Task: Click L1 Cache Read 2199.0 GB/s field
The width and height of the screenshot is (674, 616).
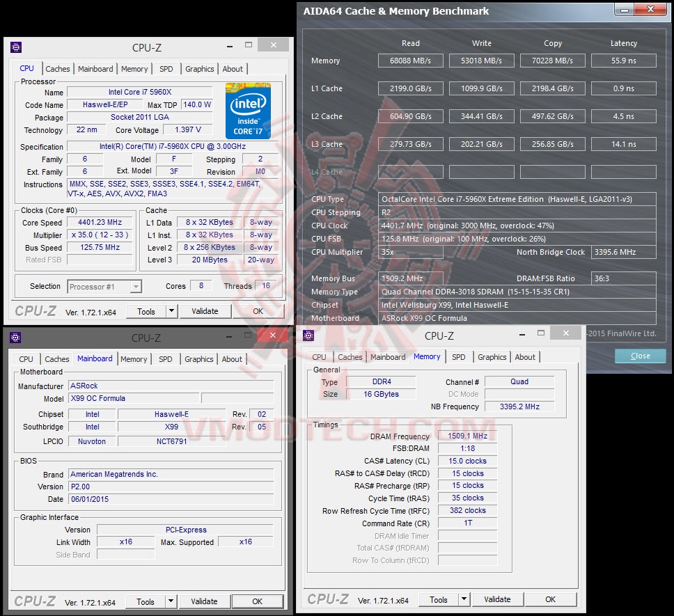Action: pyautogui.click(x=411, y=88)
